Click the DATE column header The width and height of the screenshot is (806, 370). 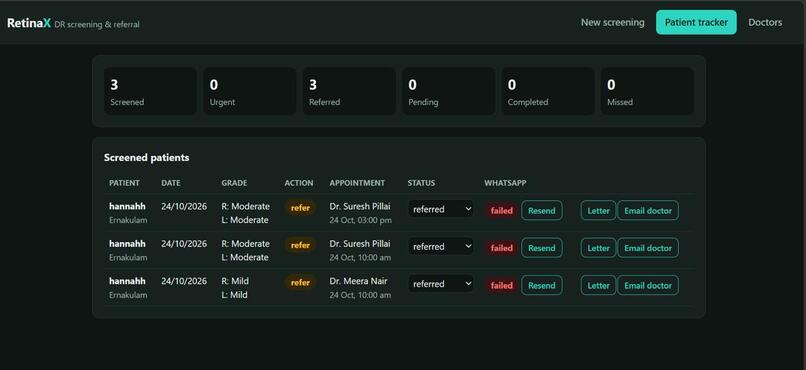click(x=171, y=183)
